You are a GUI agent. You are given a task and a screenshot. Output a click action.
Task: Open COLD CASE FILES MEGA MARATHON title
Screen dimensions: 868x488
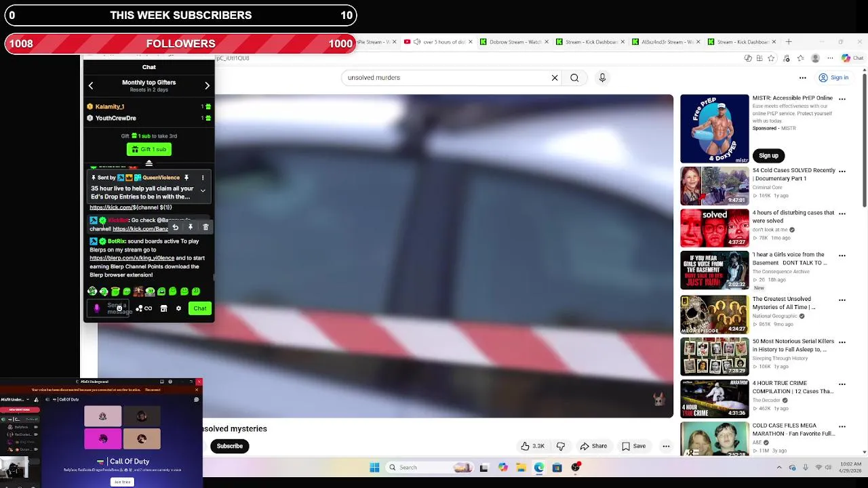click(x=794, y=430)
